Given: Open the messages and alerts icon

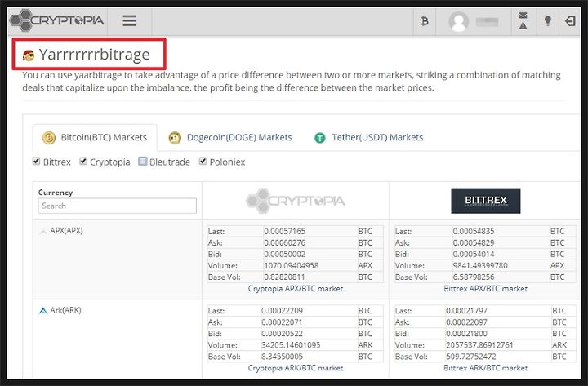Looking at the screenshot, I should pyautogui.click(x=523, y=20).
